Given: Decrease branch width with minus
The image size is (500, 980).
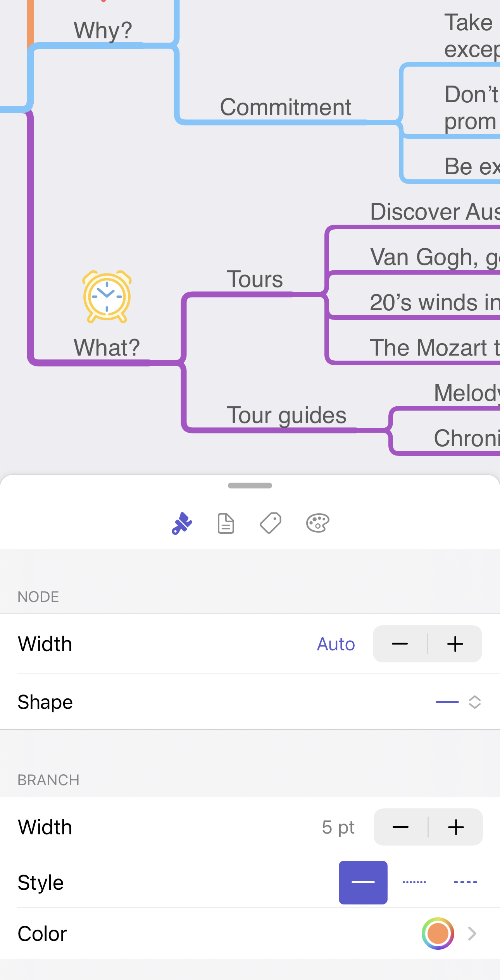Looking at the screenshot, I should click(401, 827).
